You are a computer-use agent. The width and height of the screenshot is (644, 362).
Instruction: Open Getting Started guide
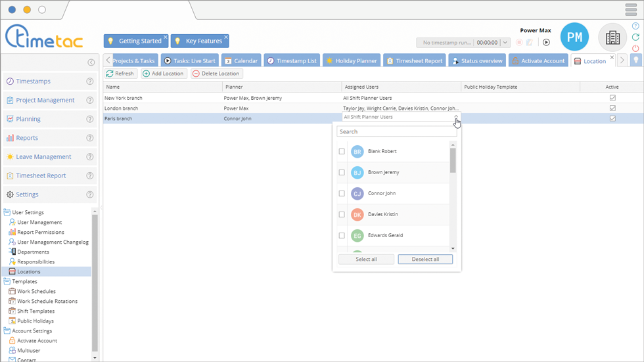coord(136,41)
